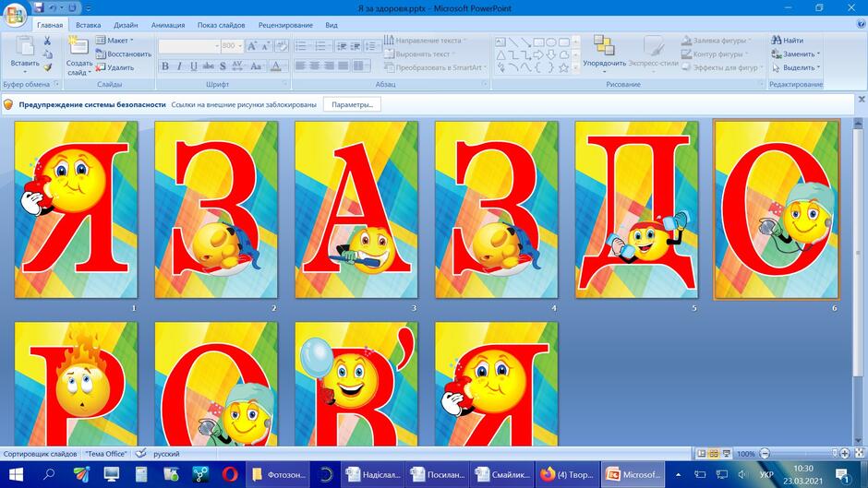Screen dimensions: 868x488
Task: Click the Создать слайд new slide icon
Action: 78,46
